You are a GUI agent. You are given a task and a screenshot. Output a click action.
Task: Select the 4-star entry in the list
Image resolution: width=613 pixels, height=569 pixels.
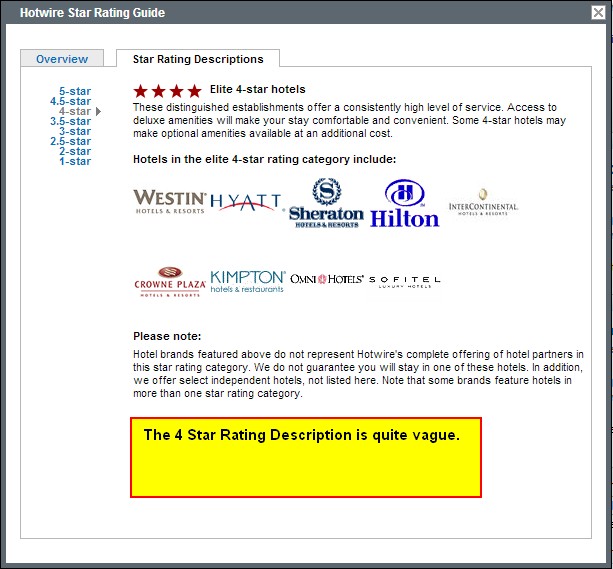[x=75, y=111]
